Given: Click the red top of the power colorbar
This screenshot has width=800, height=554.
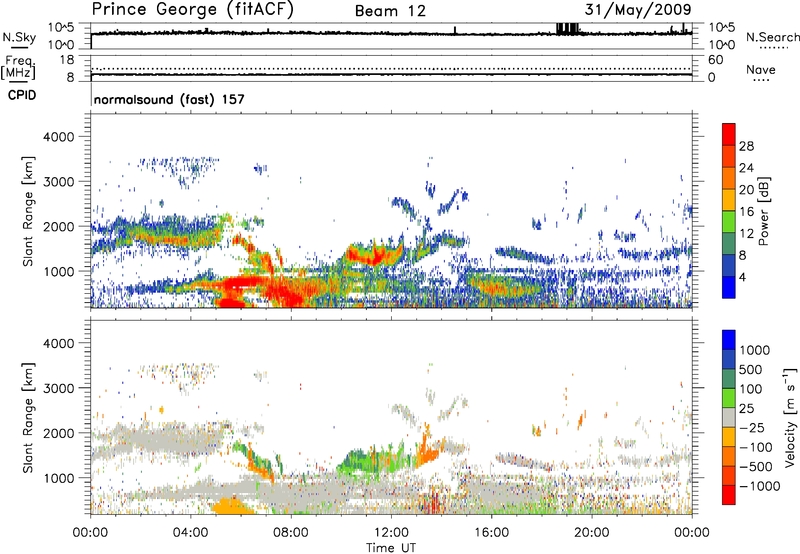Looking at the screenshot, I should click(729, 134).
